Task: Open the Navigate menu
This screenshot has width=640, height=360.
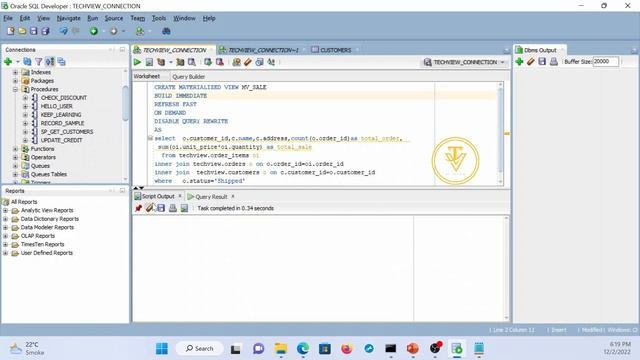Action: coord(69,18)
